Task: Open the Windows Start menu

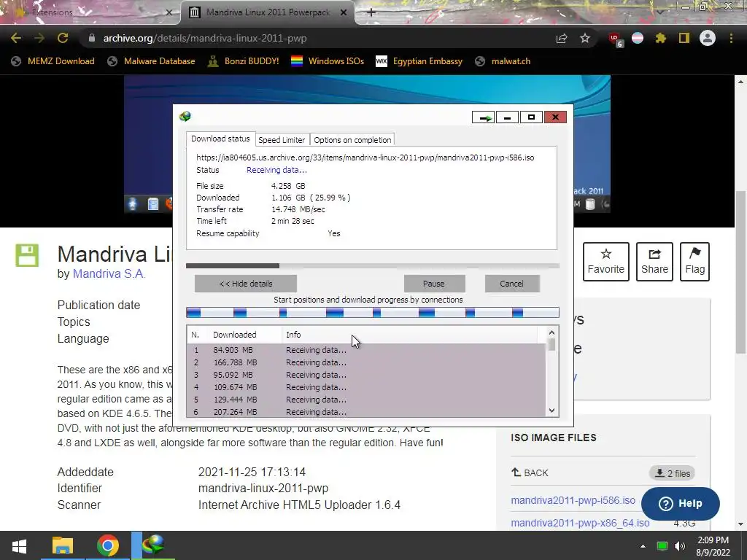Action: (19, 545)
